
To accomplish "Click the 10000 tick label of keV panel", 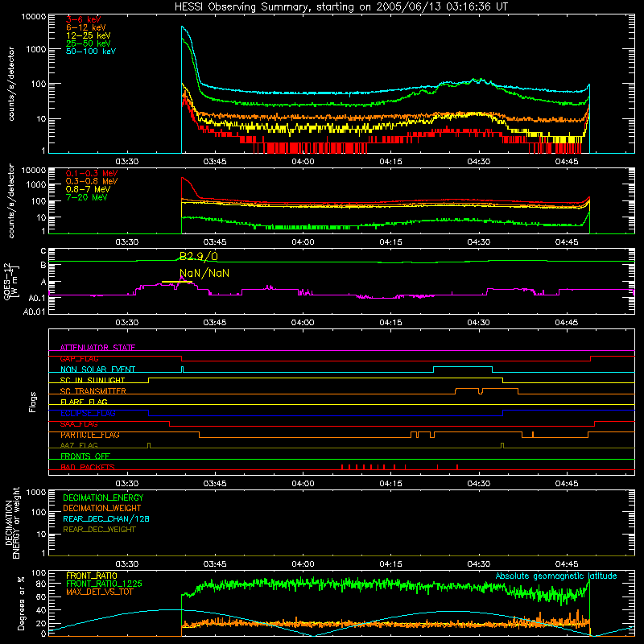I will [x=34, y=17].
